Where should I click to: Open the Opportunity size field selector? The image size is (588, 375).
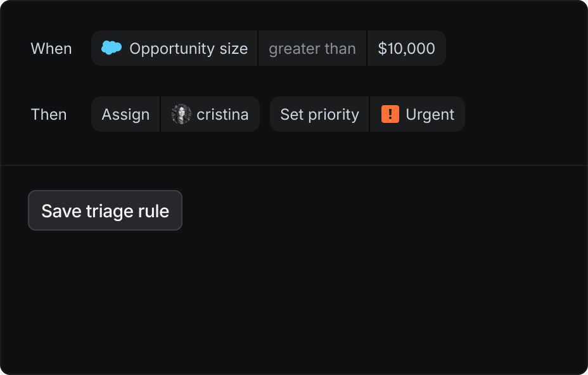coord(175,48)
